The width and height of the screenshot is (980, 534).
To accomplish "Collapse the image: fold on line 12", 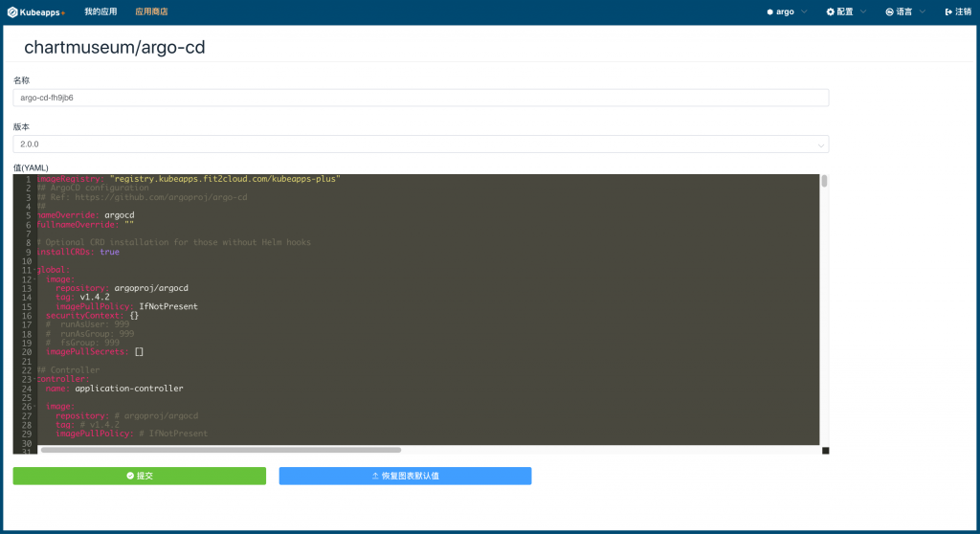I will coord(34,279).
